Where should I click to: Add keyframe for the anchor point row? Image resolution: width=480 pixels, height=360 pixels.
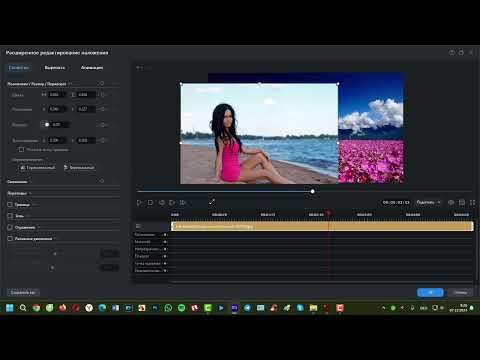coord(103,140)
